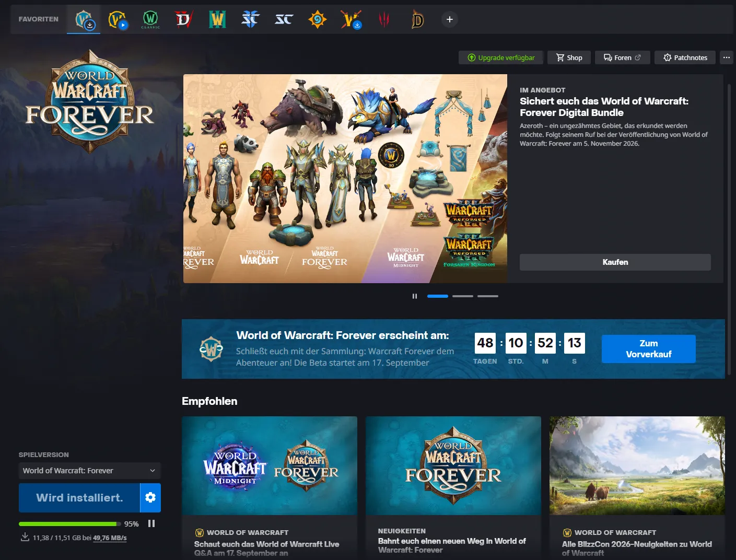Pause the installation download
This screenshot has height=560, width=736.
pos(151,523)
